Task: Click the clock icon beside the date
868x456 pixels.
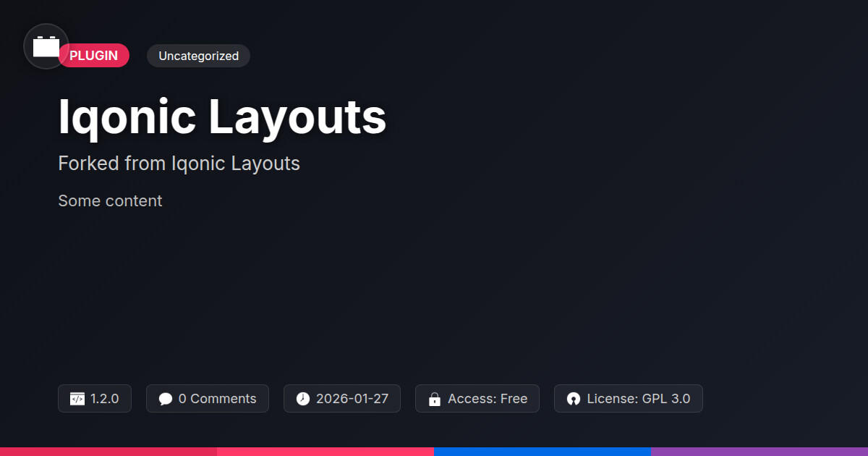Action: [303, 399]
